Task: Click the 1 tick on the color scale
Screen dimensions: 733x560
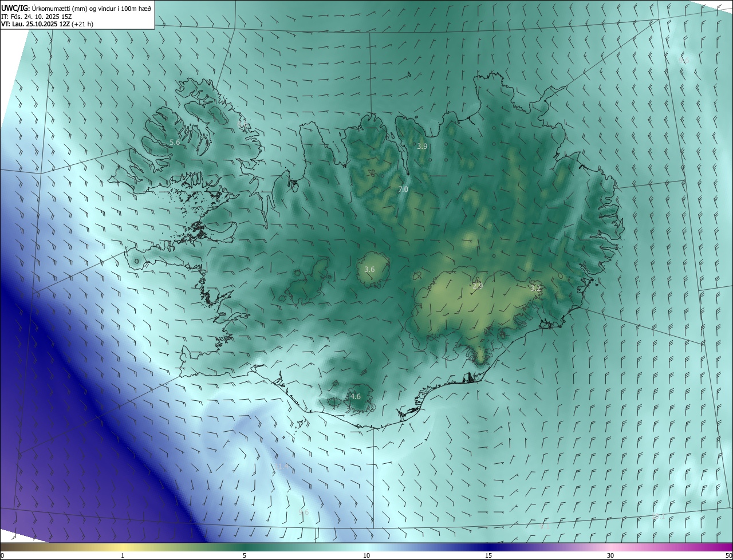Action: 123,555
